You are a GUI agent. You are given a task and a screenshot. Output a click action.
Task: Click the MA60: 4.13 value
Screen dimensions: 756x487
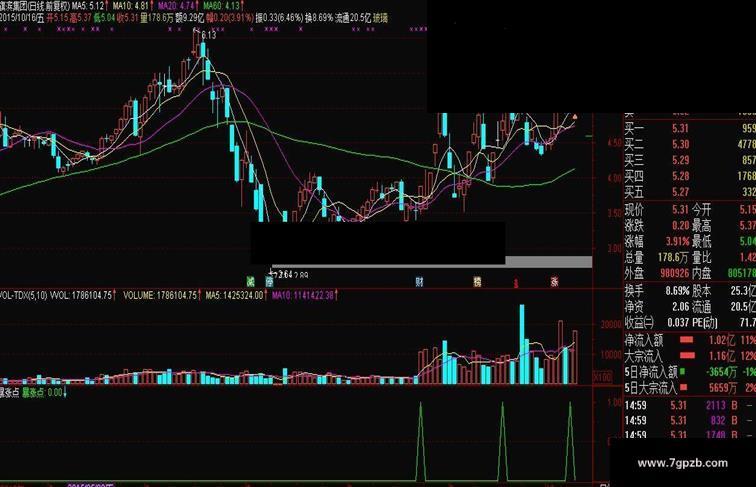tap(221, 6)
